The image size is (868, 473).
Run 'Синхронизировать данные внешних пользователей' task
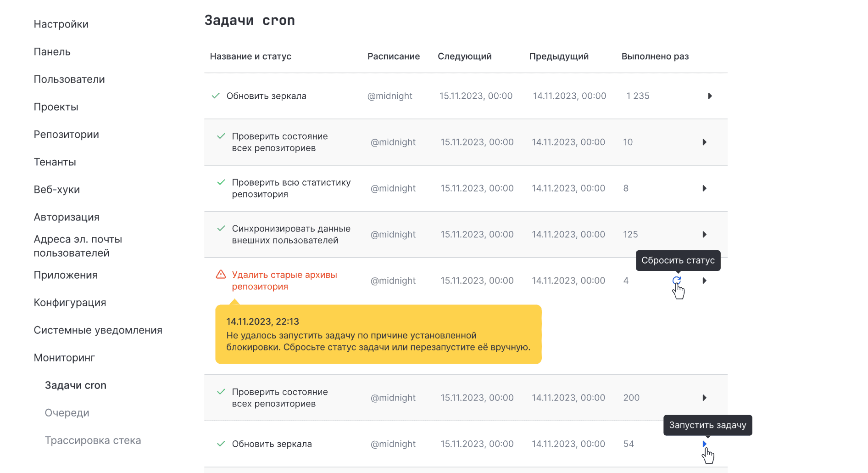click(x=704, y=235)
